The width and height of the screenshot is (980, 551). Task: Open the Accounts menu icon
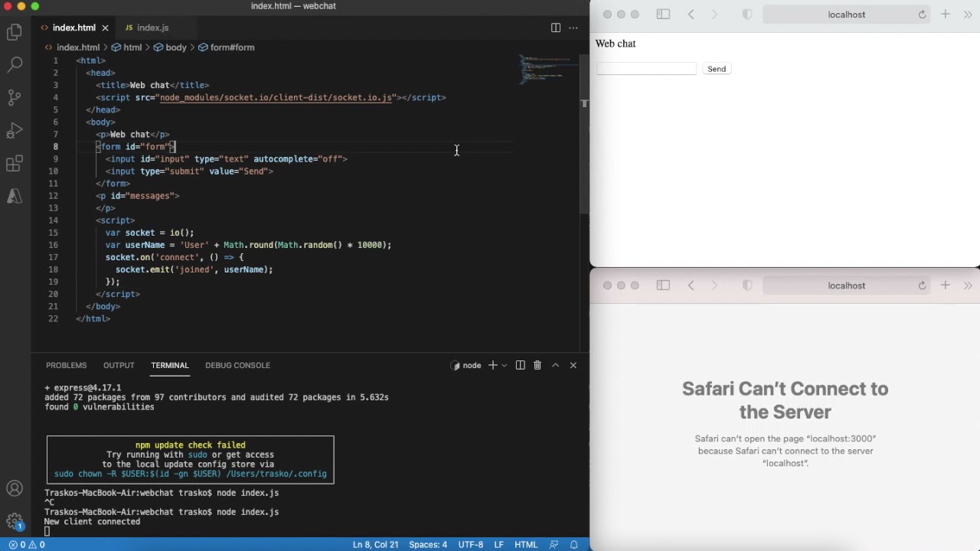point(15,488)
